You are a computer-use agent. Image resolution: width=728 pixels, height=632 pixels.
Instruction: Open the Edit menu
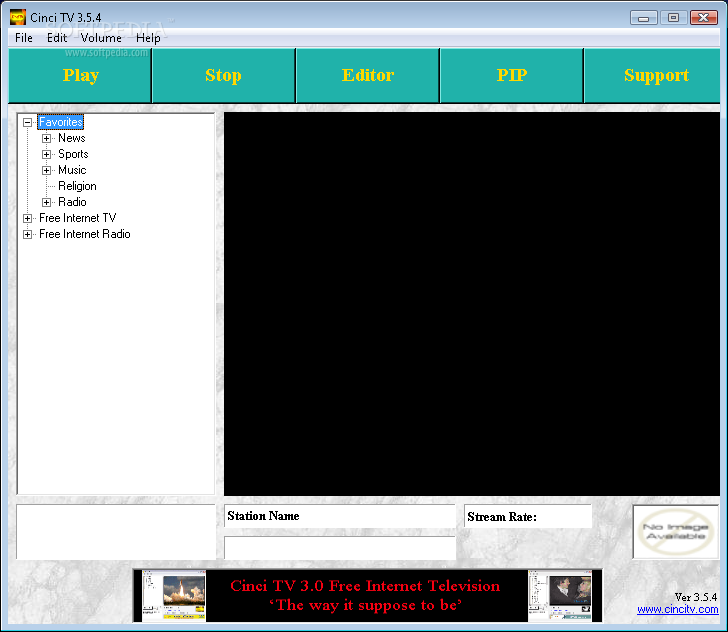click(57, 38)
